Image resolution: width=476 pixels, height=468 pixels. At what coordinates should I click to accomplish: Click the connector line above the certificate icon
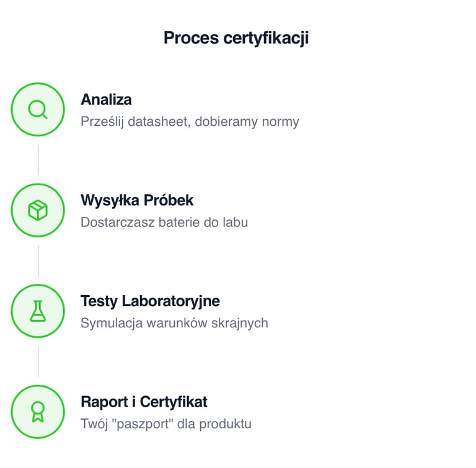[38, 361]
